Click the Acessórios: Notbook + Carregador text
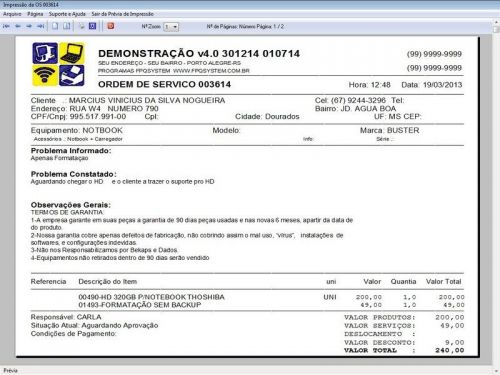500x375 pixels. tap(78, 139)
